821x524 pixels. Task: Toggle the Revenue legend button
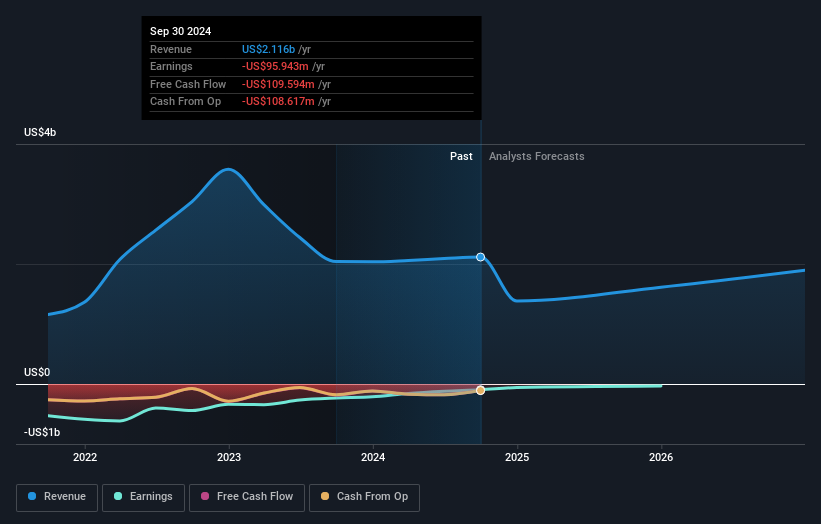(57, 497)
